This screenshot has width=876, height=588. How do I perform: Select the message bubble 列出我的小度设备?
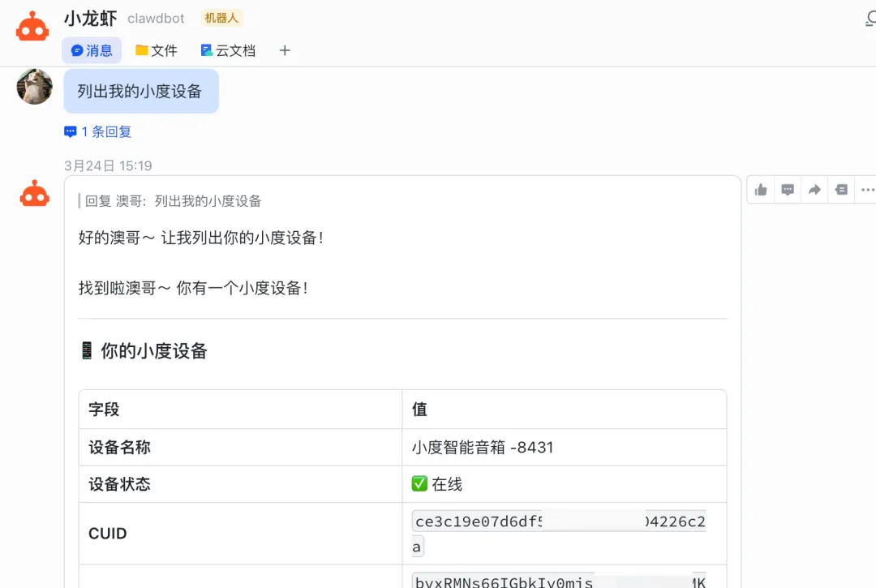click(141, 91)
